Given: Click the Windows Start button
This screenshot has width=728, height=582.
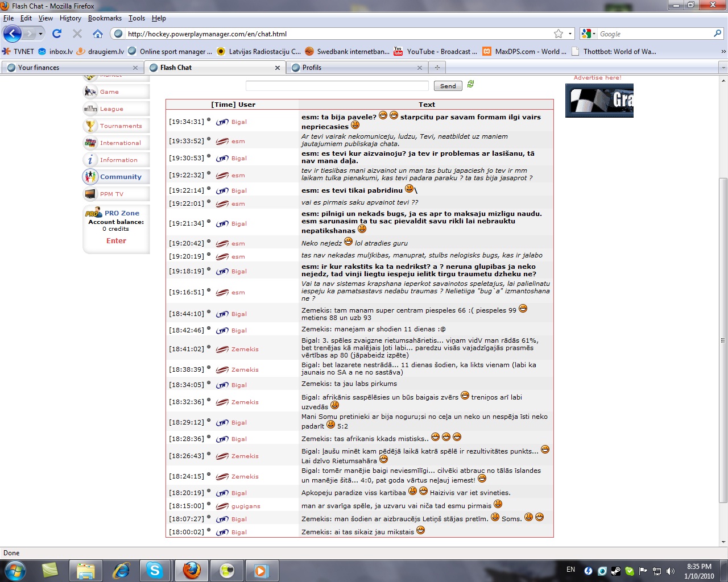Looking at the screenshot, I should (14, 570).
